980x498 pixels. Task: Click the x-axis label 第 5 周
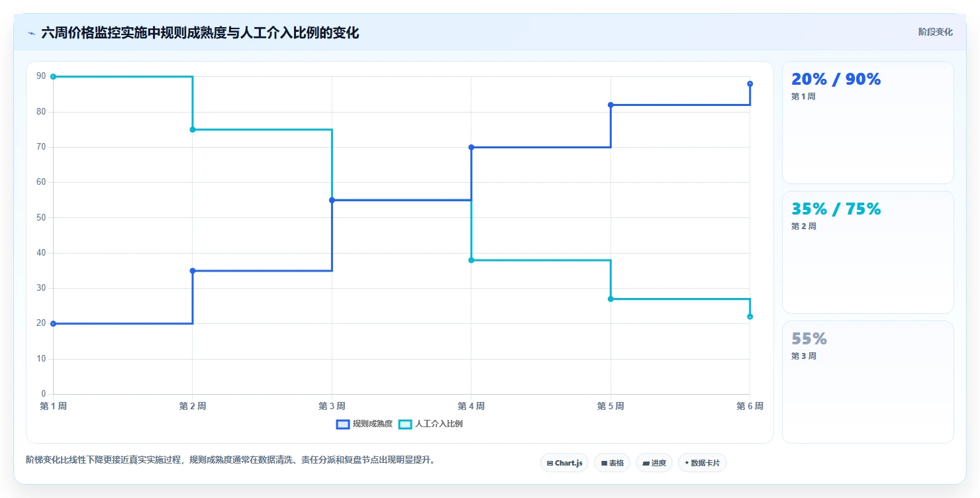pyautogui.click(x=611, y=407)
